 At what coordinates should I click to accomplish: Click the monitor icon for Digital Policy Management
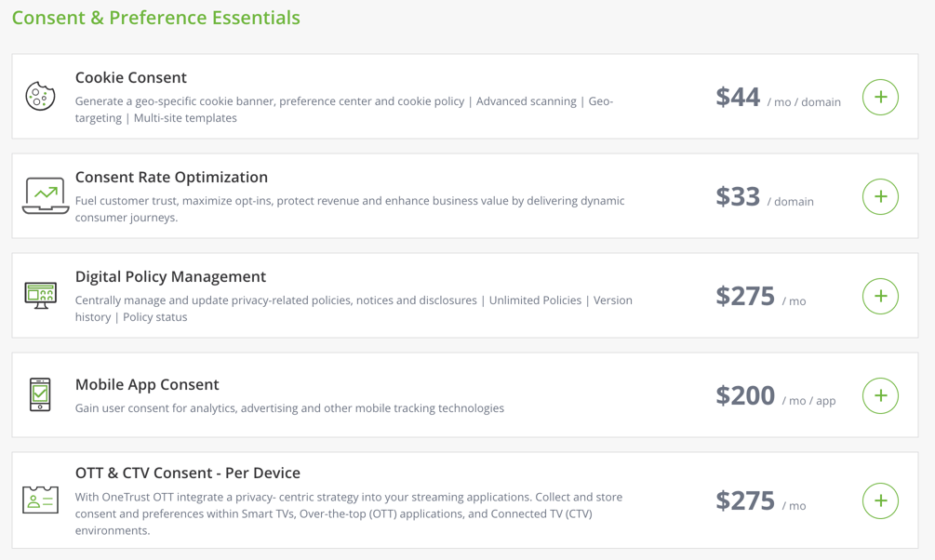(x=40, y=296)
